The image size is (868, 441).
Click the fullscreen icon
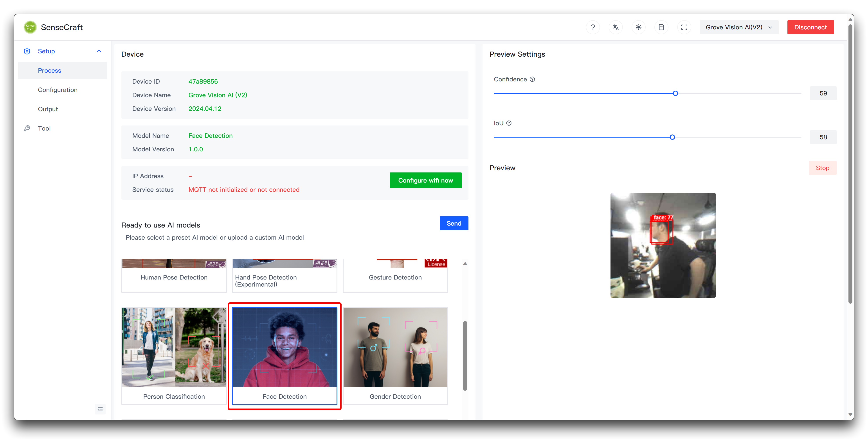pos(684,27)
